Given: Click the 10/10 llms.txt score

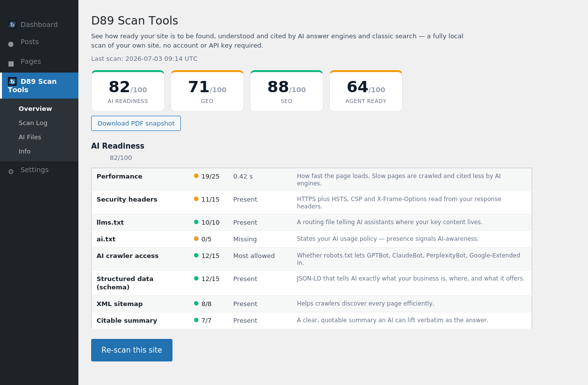Looking at the screenshot, I should (210, 223).
